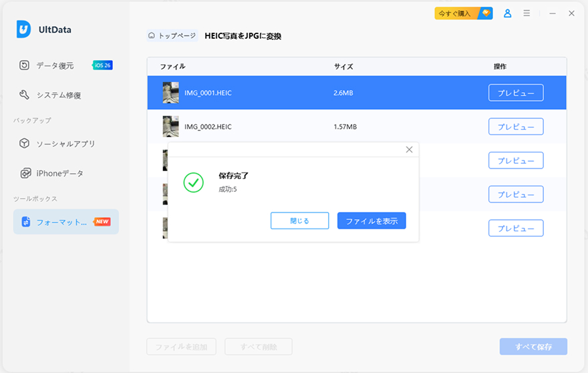Click the cube icon for social apps
The image size is (588, 373).
[24, 143]
